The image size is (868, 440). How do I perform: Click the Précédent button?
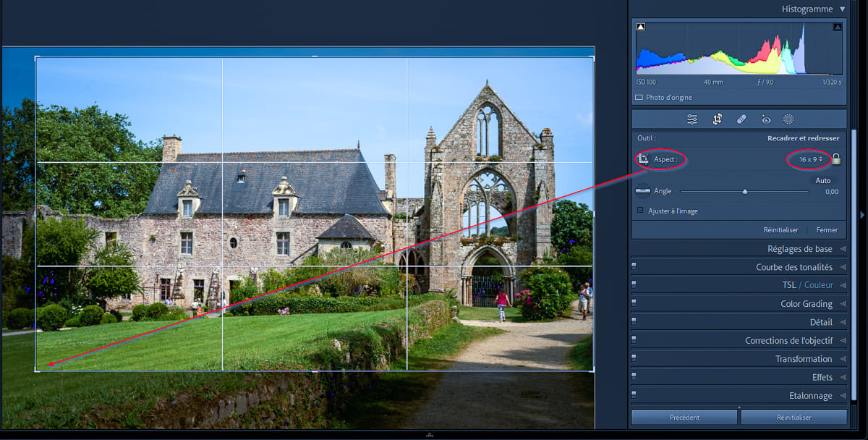(x=684, y=418)
